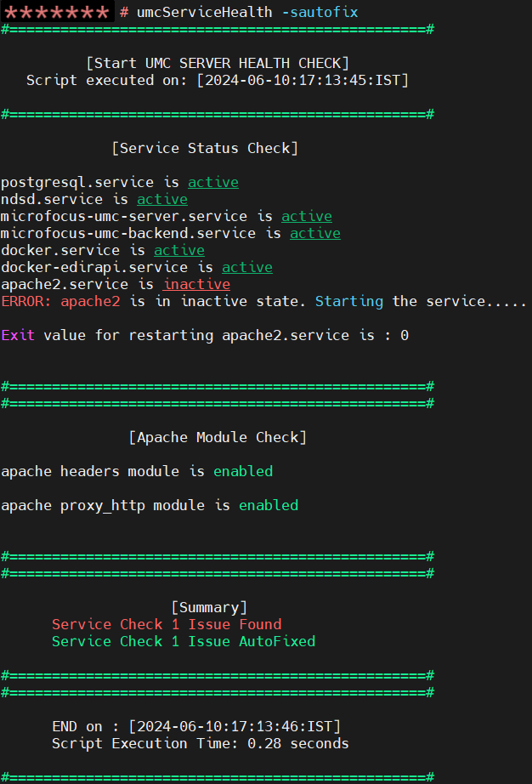Select the Apache Module Check header
The image size is (532, 784).
click(x=218, y=437)
